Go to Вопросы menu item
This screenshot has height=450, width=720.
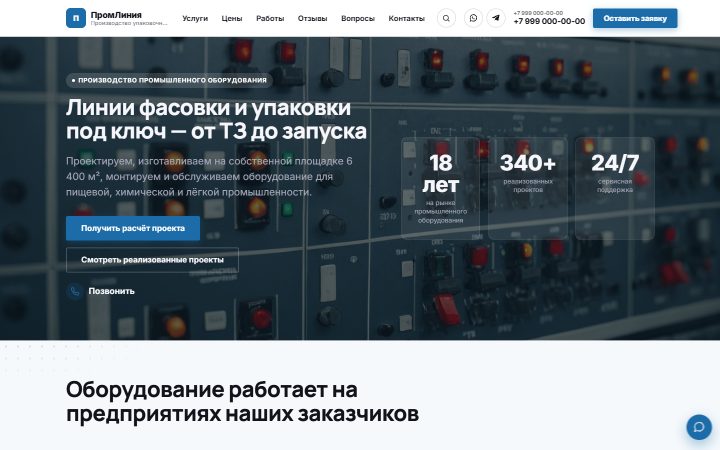click(358, 18)
